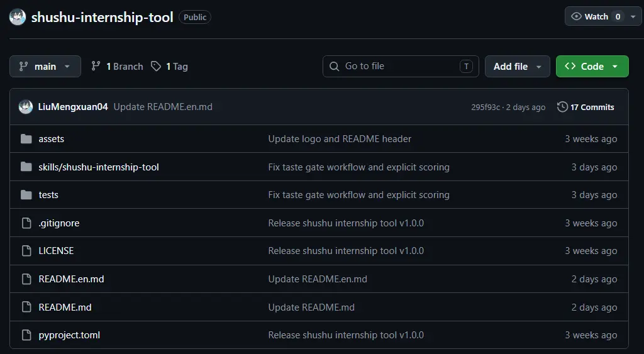Viewport: 644px width, 354px height.
Task: Open the skills row's Fix taste gate workflow commit
Action: pyautogui.click(x=358, y=167)
